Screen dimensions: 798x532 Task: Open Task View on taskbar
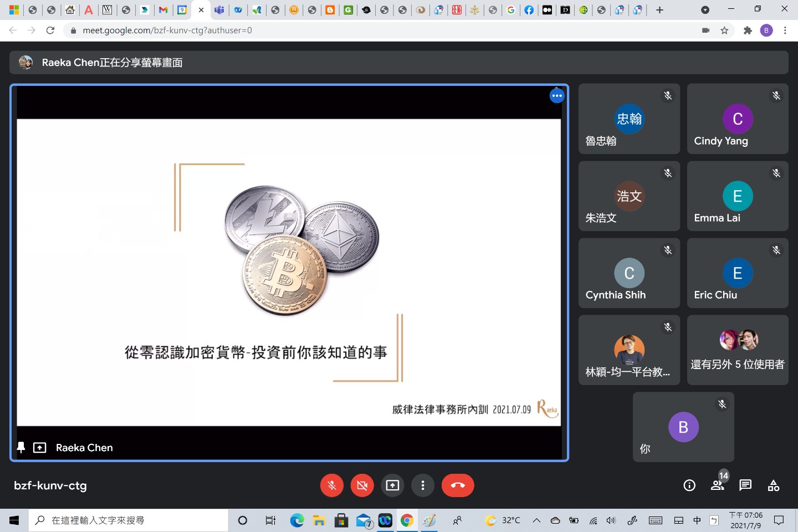point(270,520)
